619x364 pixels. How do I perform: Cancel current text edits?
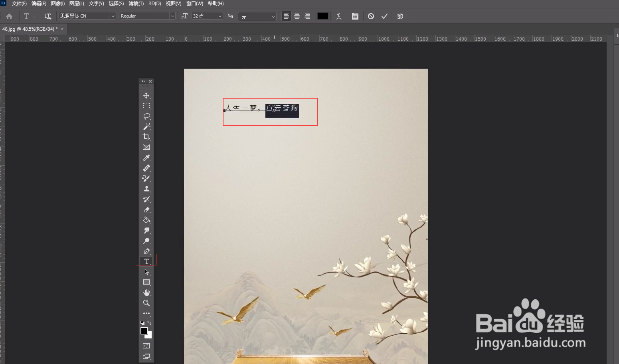coord(371,16)
